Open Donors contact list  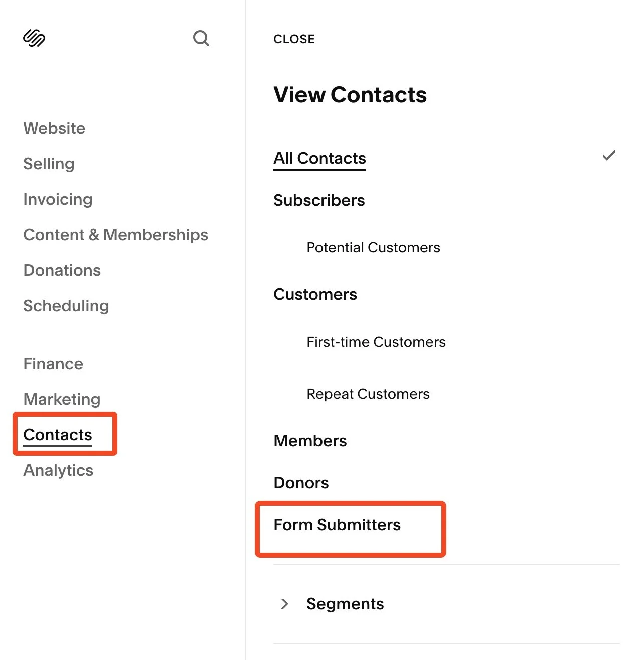[301, 483]
